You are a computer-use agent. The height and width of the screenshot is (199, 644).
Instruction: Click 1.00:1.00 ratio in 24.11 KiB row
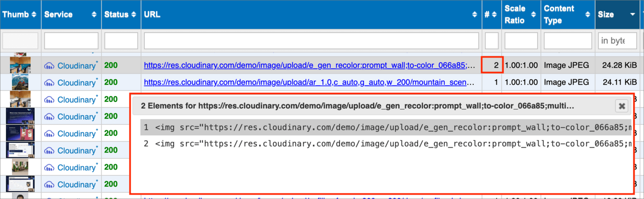tap(521, 83)
